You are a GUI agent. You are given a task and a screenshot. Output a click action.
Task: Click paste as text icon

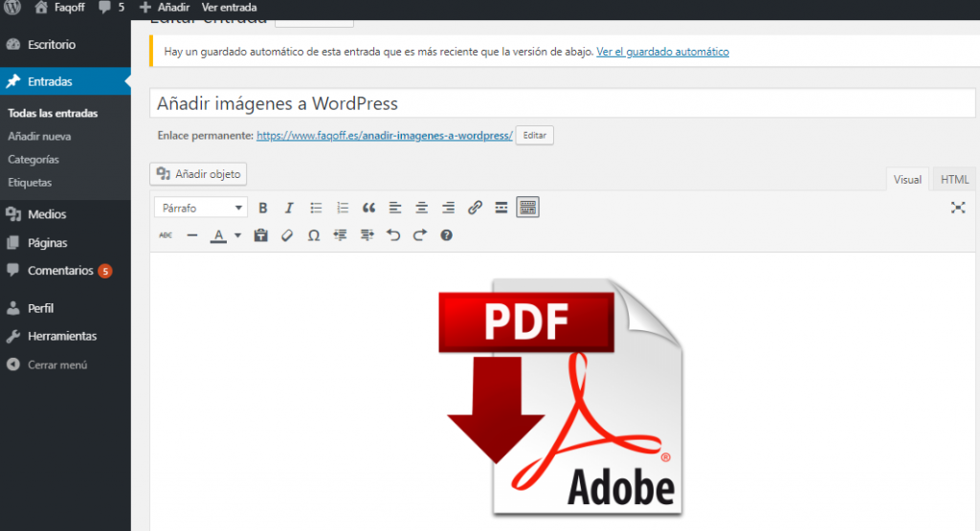click(x=260, y=235)
